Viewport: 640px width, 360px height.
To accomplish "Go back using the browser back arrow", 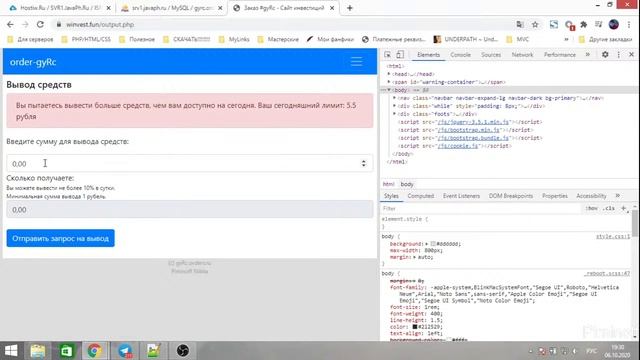I will (10, 24).
